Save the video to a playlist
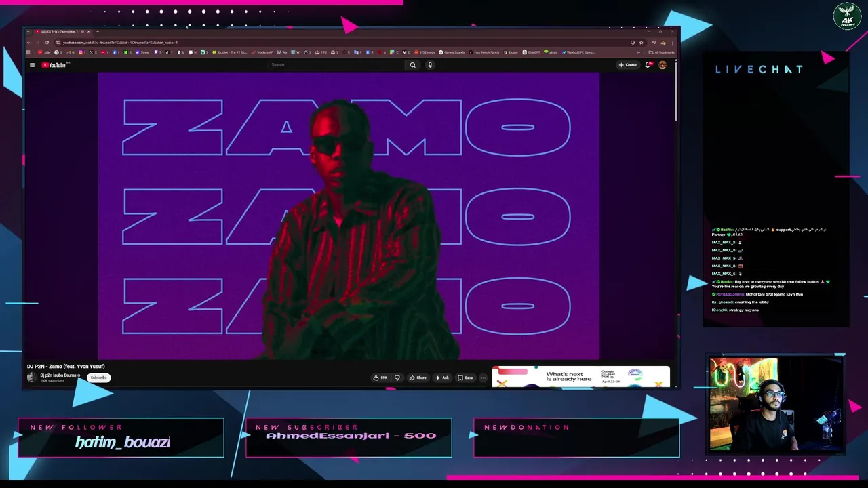The image size is (868, 488). (x=465, y=378)
